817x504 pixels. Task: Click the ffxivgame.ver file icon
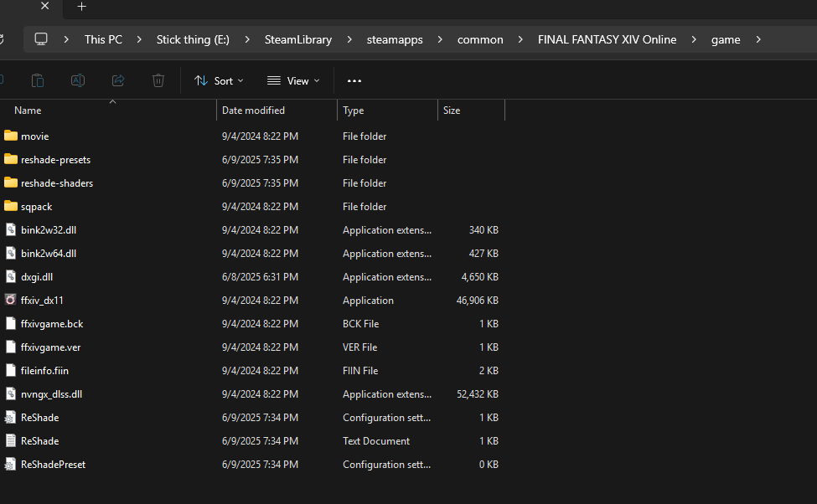[10, 347]
